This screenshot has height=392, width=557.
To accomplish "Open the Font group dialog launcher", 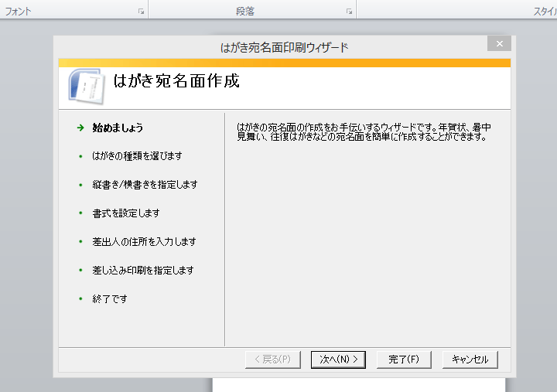I will [141, 12].
